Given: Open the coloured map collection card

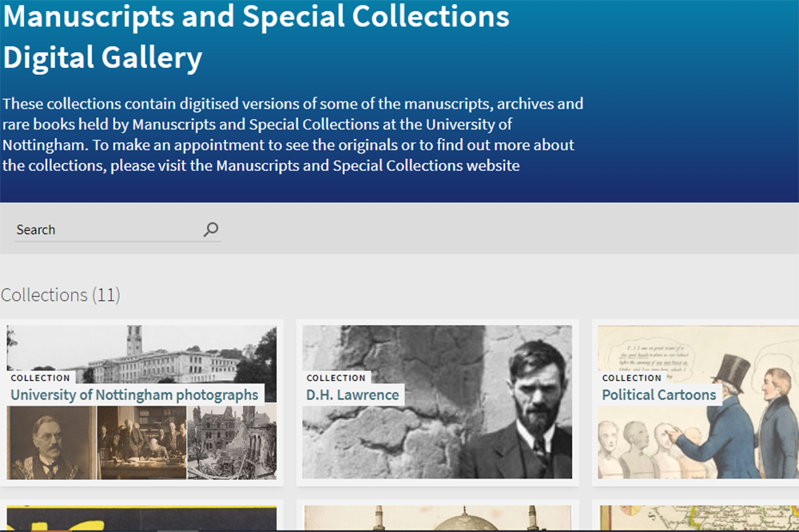Looking at the screenshot, I should tap(699, 518).
